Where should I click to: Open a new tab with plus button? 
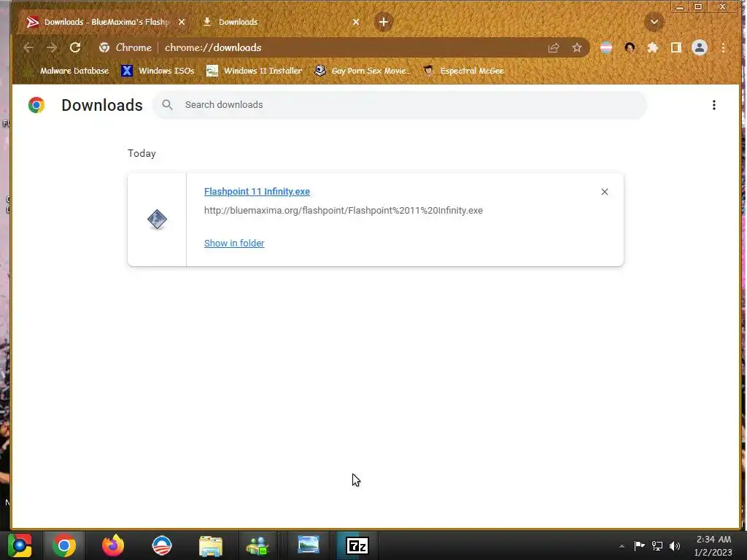384,22
